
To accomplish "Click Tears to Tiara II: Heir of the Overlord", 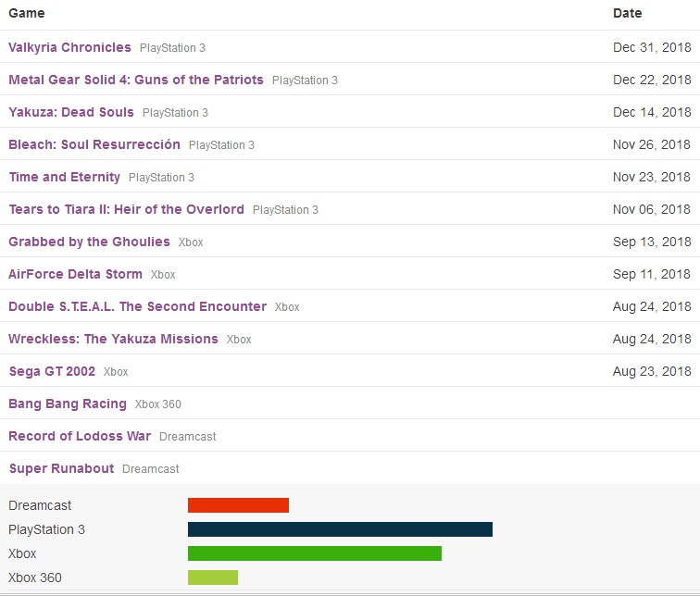I will point(126,209).
